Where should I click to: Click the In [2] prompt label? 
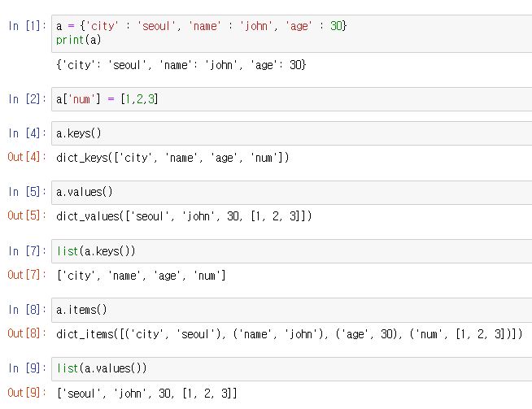click(27, 99)
